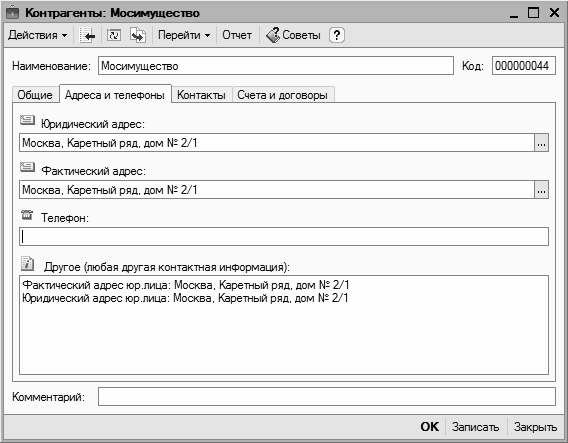The height and width of the screenshot is (443, 568).
Task: Click the create-based-on toolbar icon
Action: coord(138,35)
